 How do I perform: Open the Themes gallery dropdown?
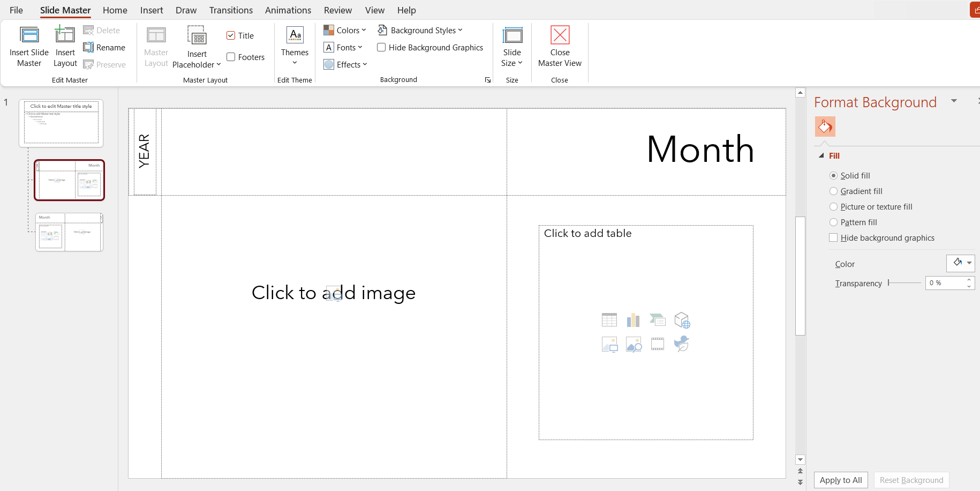(295, 46)
